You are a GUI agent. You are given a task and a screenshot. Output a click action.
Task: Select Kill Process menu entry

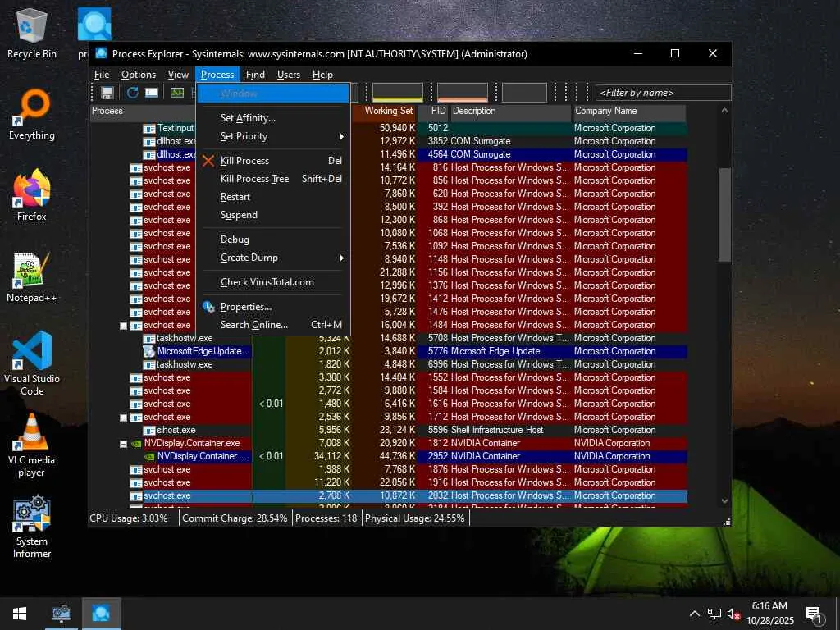tap(274, 161)
